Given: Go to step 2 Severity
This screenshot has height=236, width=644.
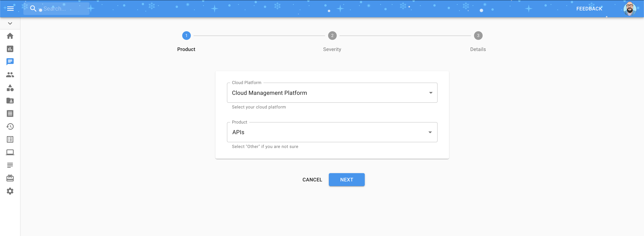Looking at the screenshot, I should pyautogui.click(x=332, y=36).
